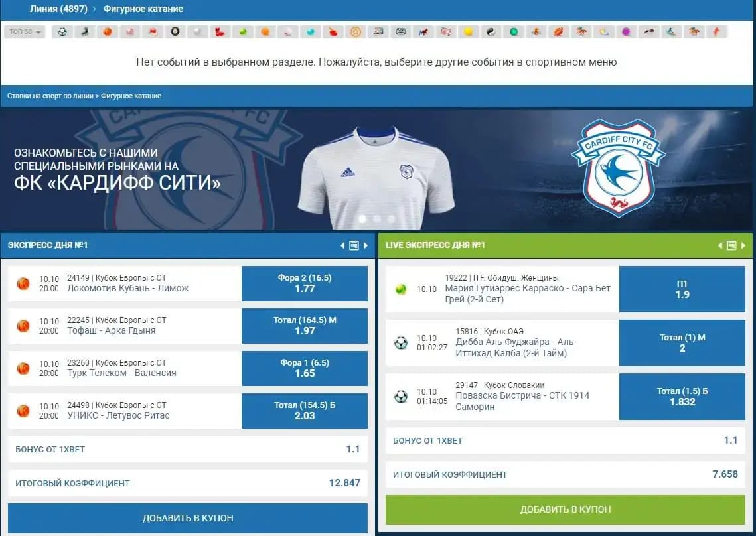This screenshot has width=756, height=536.
Task: Open Дибба Аль-Фуджайра - Аль-Иттихад Калба event
Action: 516,348
